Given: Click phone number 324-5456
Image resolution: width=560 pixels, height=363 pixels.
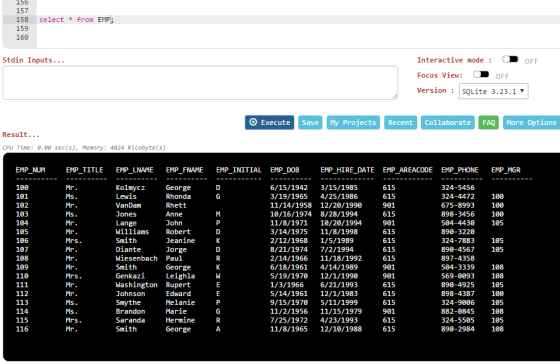Looking at the screenshot, I should point(458,188).
